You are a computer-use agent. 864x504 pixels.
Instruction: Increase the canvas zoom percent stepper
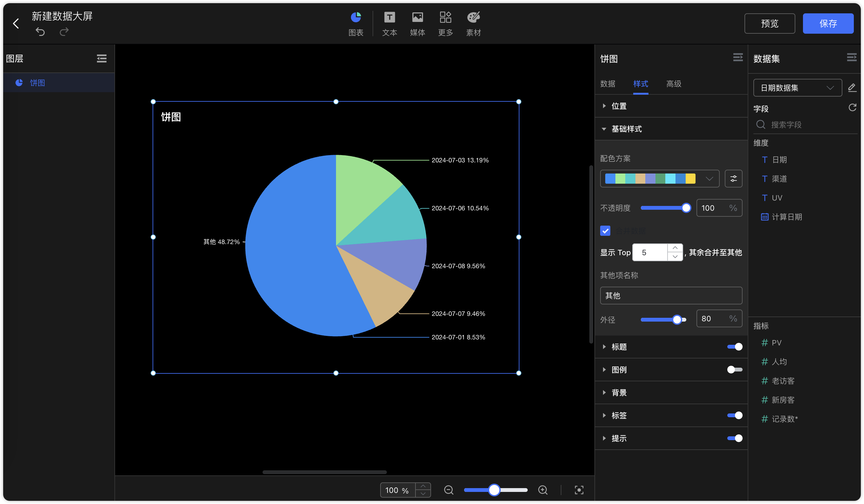423,486
